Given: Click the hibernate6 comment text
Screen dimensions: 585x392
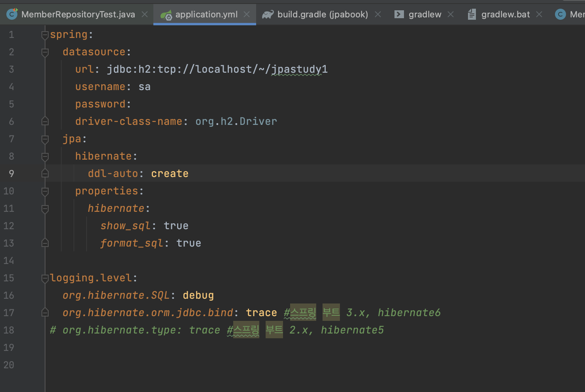Looking at the screenshot, I should click(x=409, y=313).
